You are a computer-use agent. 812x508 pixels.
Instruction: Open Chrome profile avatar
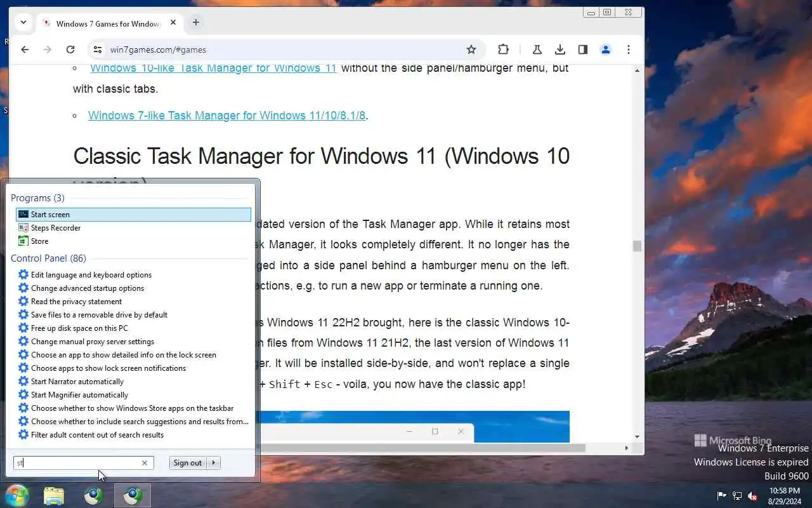click(605, 50)
